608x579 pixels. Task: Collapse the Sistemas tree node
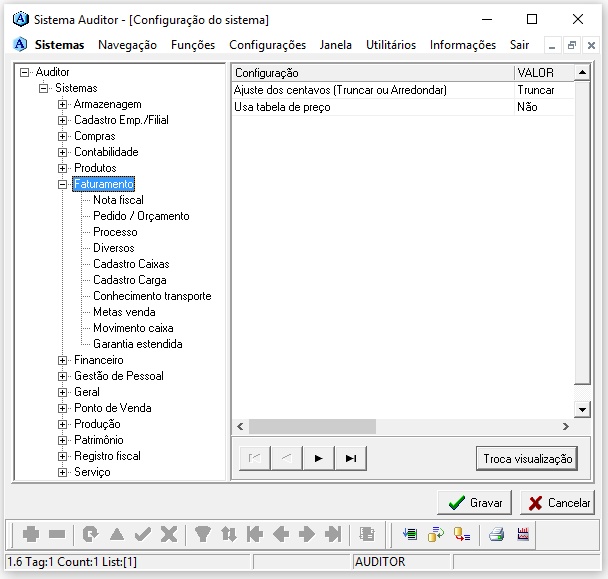pos(43,88)
